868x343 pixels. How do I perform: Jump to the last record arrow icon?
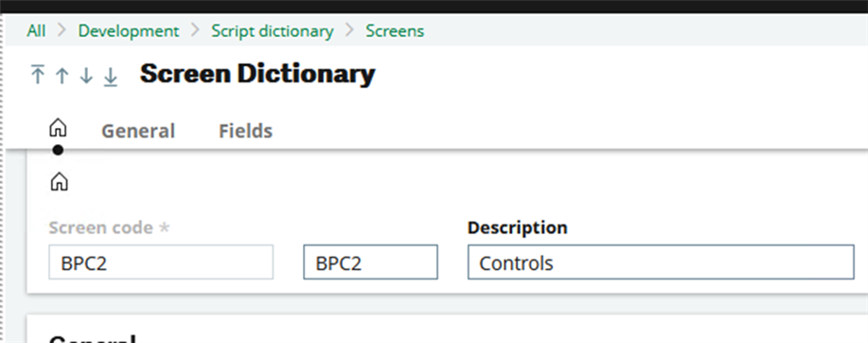[111, 76]
